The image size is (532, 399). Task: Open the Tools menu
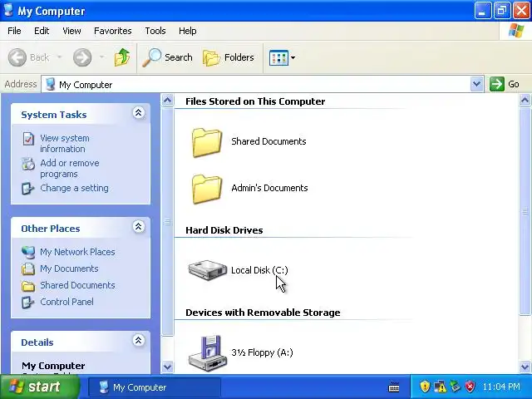155,31
